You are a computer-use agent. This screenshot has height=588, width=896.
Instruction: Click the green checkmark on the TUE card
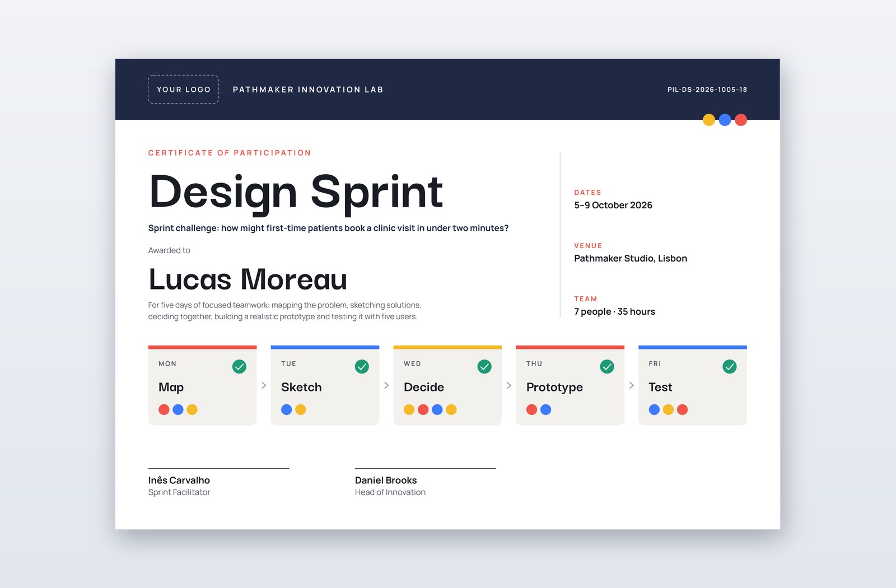(x=362, y=367)
